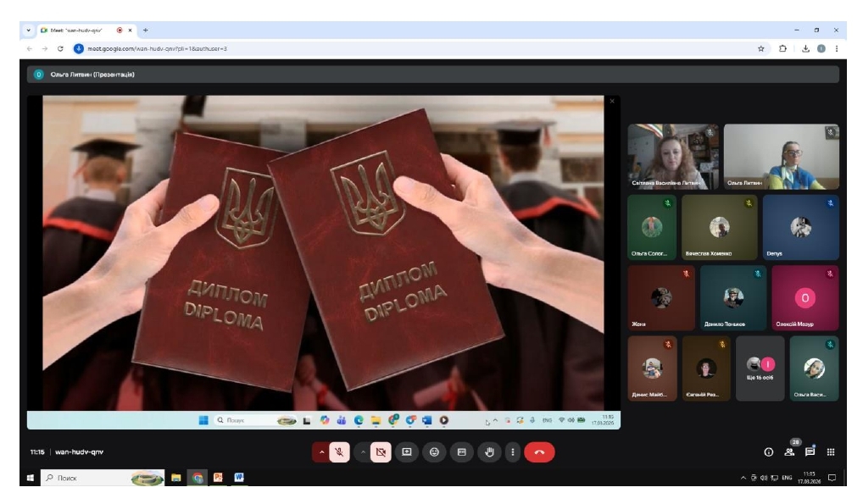Open the in-call chat panel
This screenshot has width=863, height=504.
810,451
